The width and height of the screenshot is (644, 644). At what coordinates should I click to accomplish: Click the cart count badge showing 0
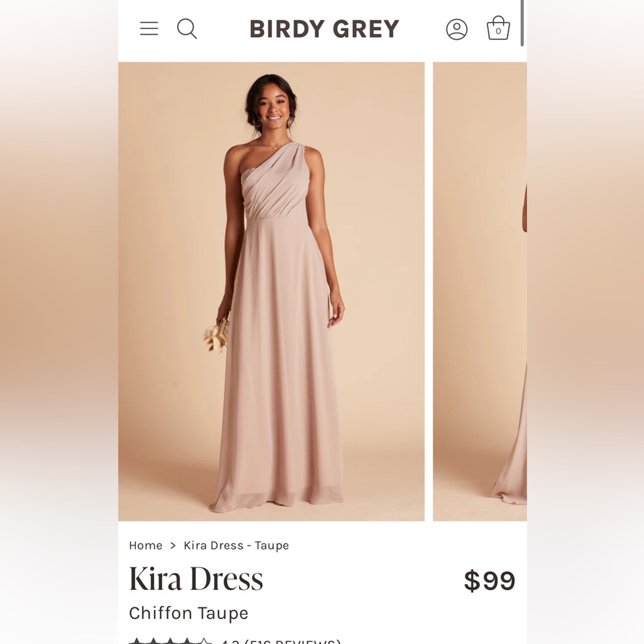point(498,32)
